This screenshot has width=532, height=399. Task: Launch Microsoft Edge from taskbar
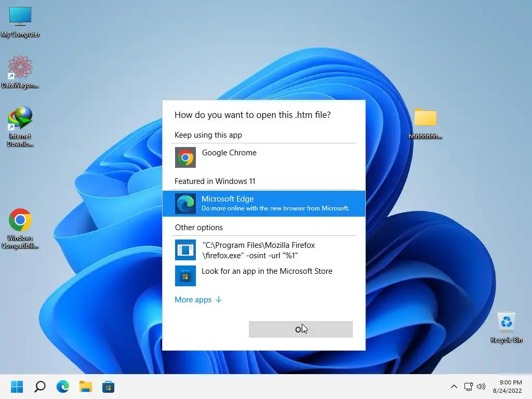coord(63,387)
